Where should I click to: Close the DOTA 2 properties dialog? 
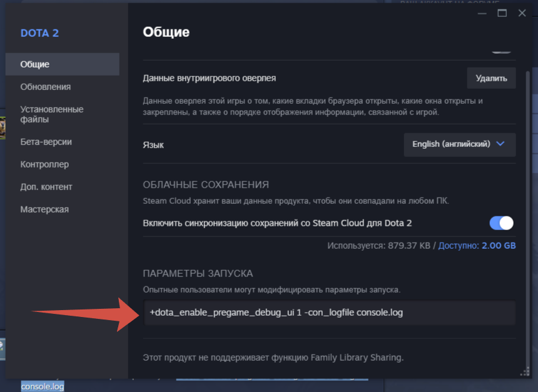pos(522,13)
